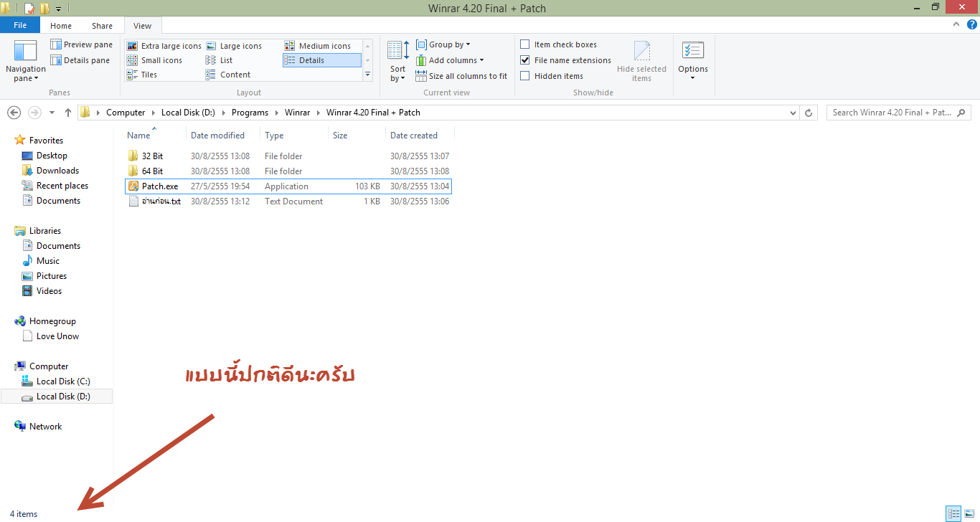Go up one folder level
This screenshot has width=980, height=522.
click(x=68, y=113)
